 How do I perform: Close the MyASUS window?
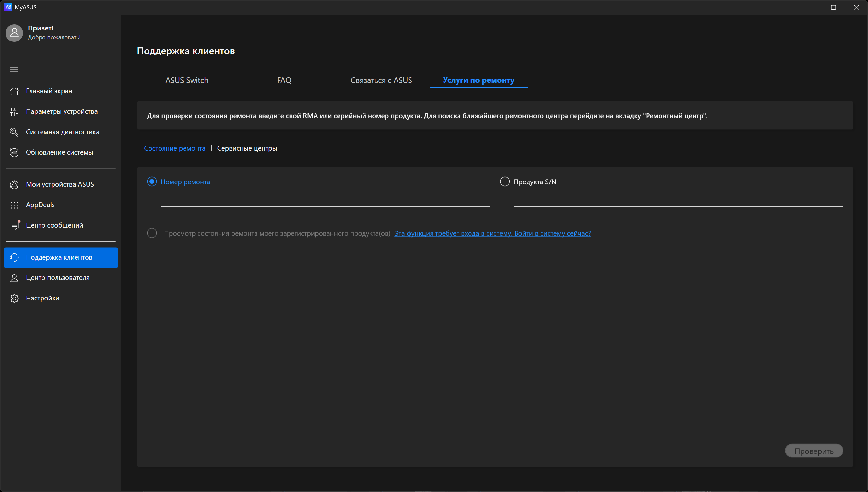click(x=856, y=7)
